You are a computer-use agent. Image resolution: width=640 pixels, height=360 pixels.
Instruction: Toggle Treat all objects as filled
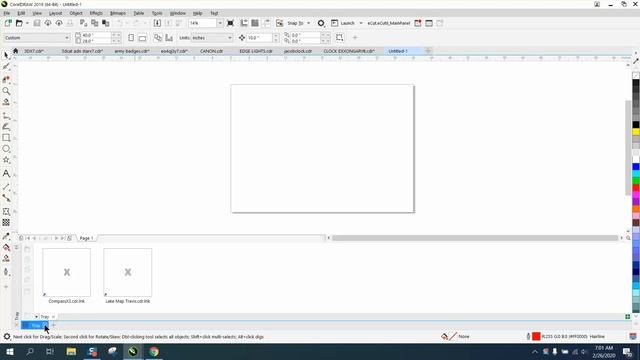[x=339, y=38]
